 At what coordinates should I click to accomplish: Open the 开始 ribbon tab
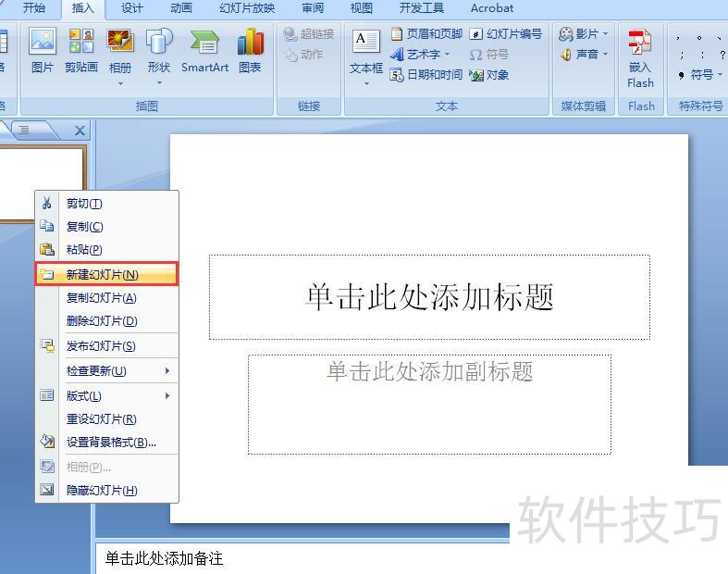click(x=34, y=8)
